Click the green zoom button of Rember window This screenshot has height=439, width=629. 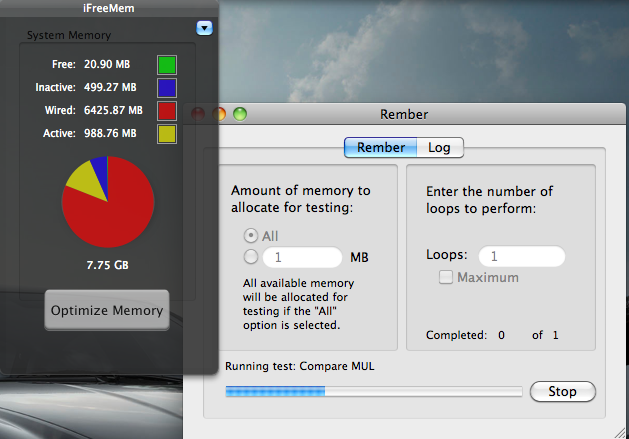(240, 114)
